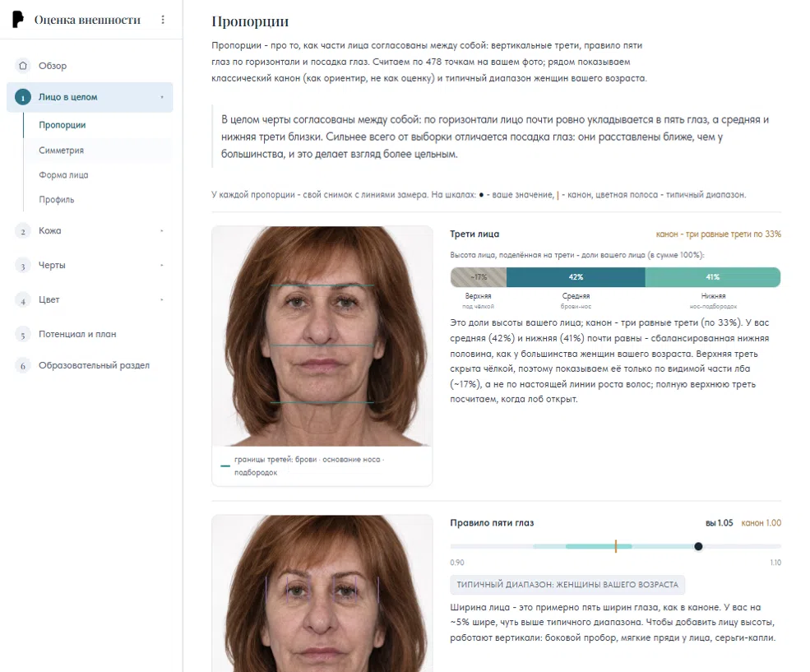Open the Форма лица submenu item
Image resolution: width=810 pixels, height=672 pixels.
63,175
